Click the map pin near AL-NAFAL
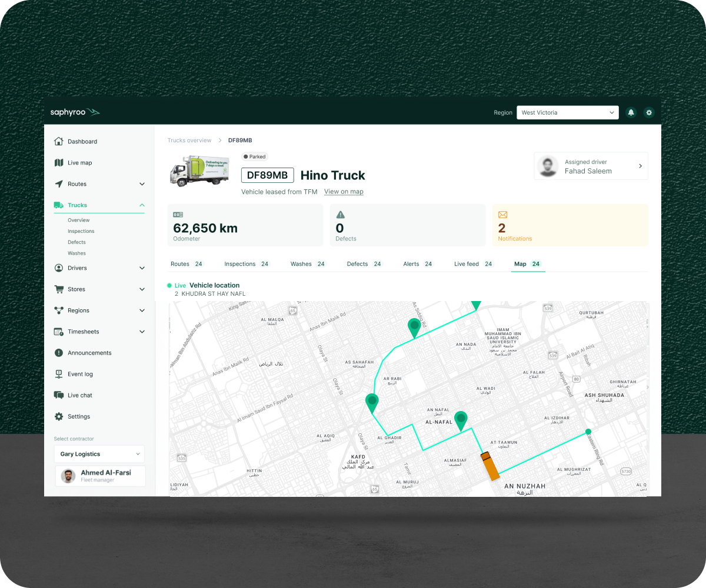706x588 pixels. pyautogui.click(x=461, y=421)
